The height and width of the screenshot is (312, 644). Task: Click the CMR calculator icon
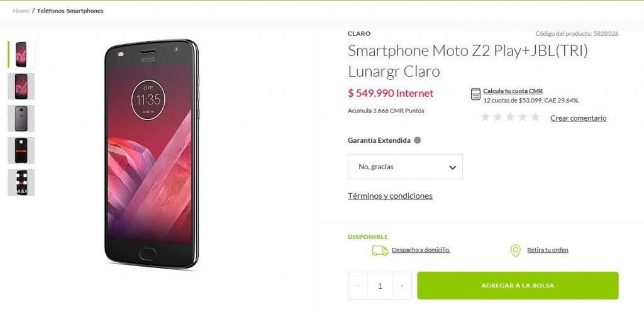(475, 94)
